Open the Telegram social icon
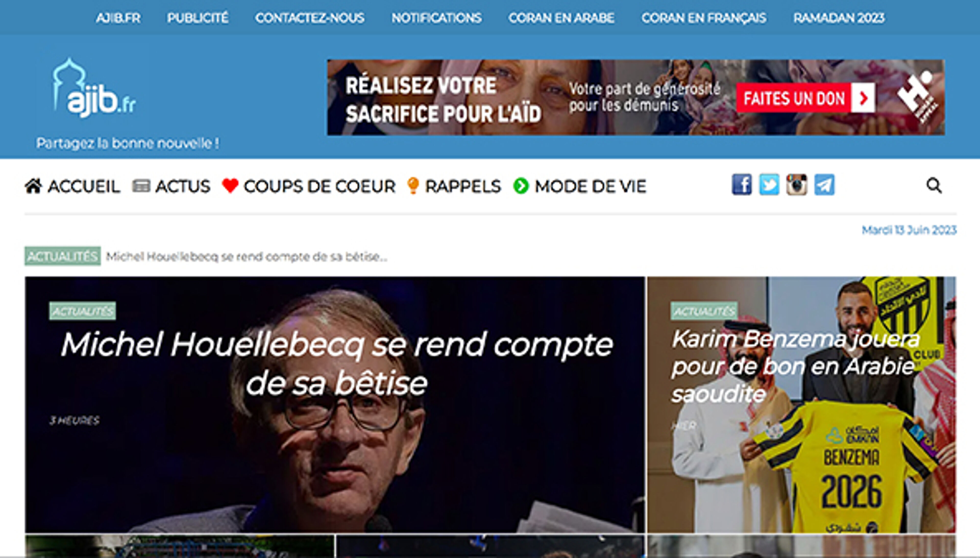This screenshot has height=558, width=980. [825, 185]
